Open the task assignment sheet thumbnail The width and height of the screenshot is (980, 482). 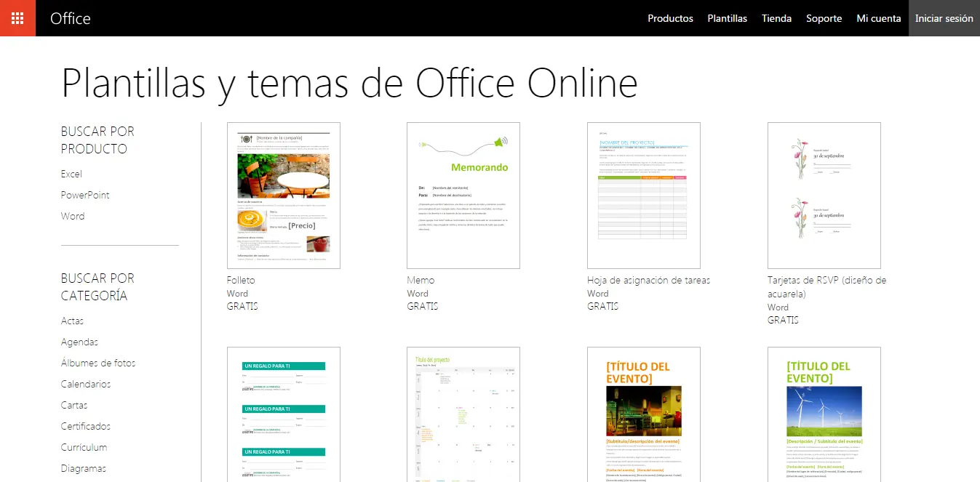(644, 196)
